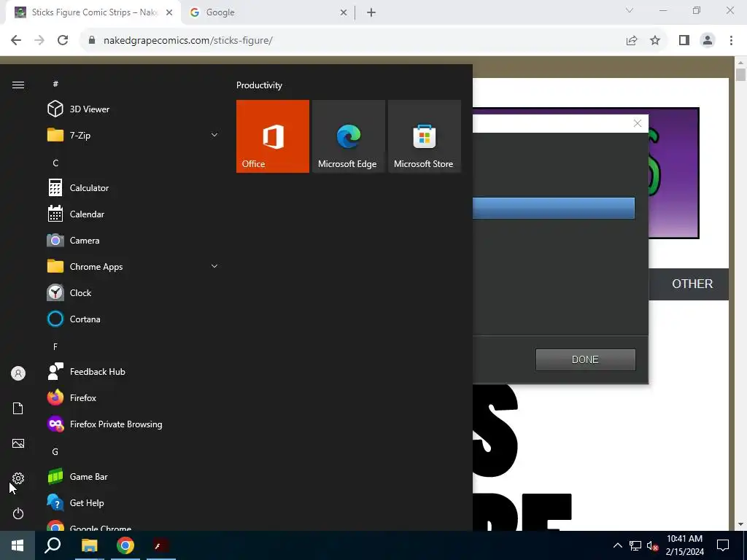747x560 pixels.
Task: Click the G letter group header
Action: (55, 451)
